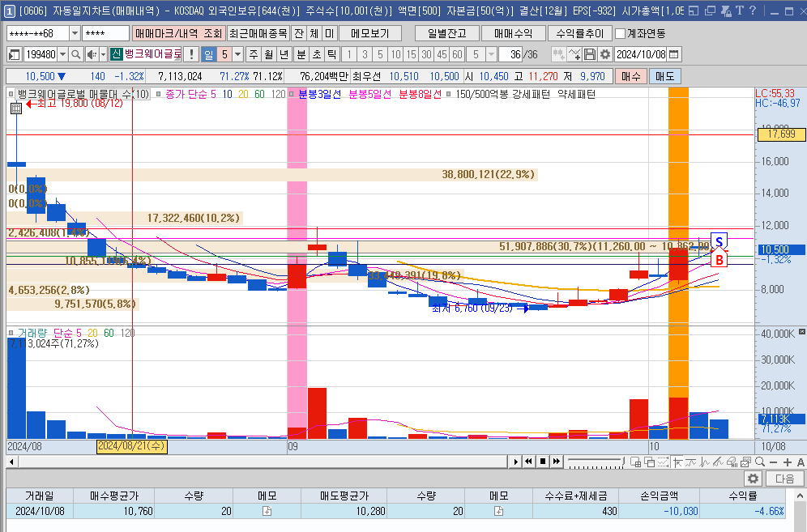
Task: Click the chart horizontal scroll left arrow
Action: click(x=11, y=462)
